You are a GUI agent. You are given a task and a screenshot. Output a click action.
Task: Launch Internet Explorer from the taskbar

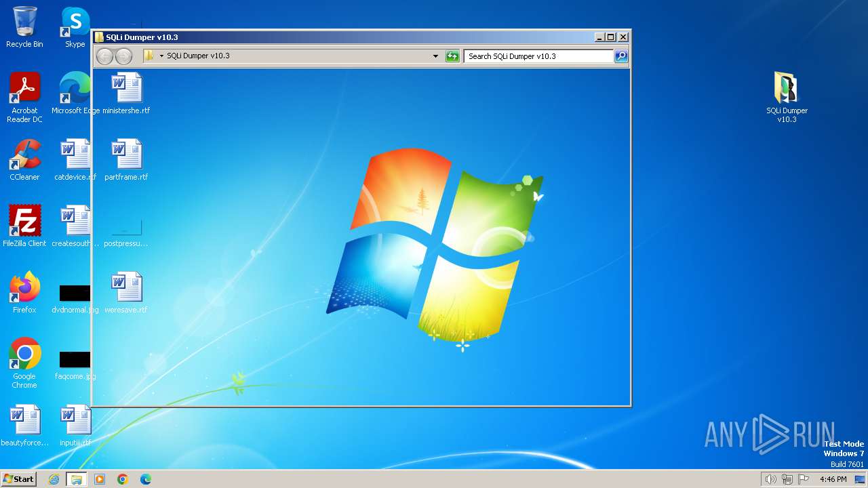pos(54,479)
